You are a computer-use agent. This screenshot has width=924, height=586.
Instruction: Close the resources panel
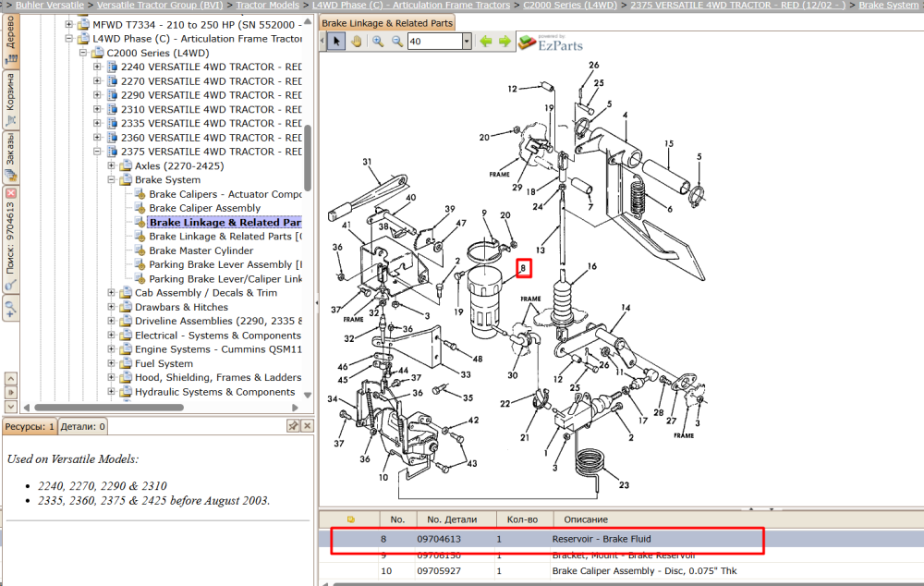pyautogui.click(x=307, y=426)
